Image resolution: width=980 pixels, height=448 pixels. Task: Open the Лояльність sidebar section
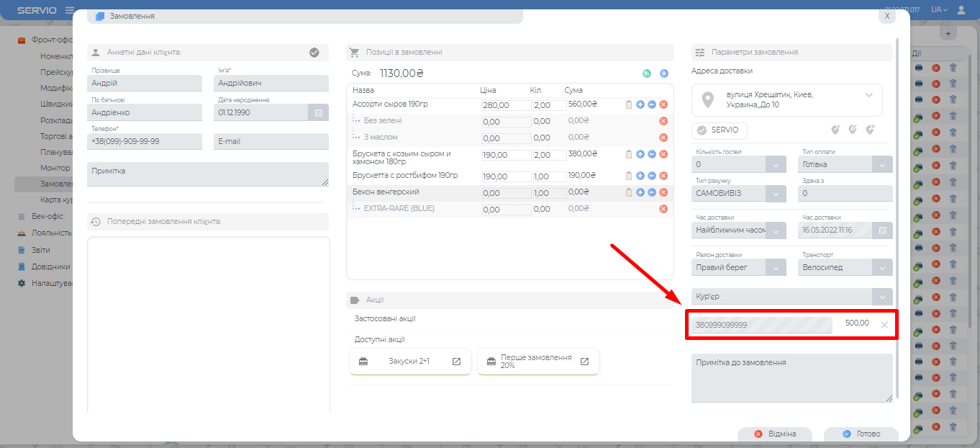pyautogui.click(x=50, y=233)
